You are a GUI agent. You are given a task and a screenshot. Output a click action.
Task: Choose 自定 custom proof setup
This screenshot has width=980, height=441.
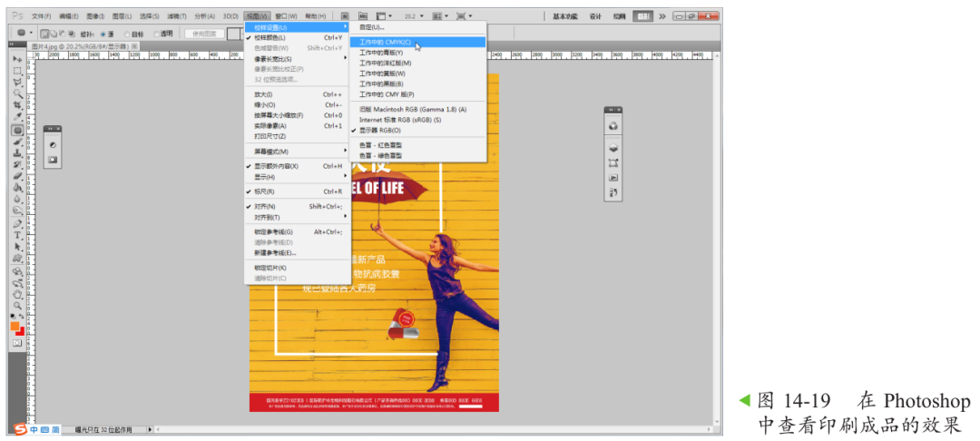click(x=416, y=27)
